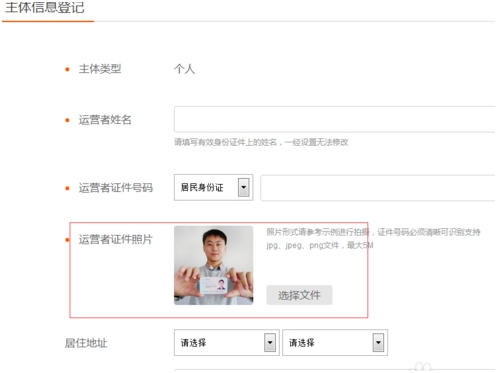This screenshot has width=501, height=373.
Task: Click the ID number input field
Action: 378,188
